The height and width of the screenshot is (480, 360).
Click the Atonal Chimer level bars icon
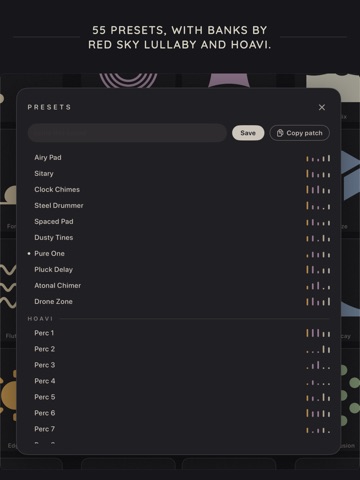(x=318, y=286)
